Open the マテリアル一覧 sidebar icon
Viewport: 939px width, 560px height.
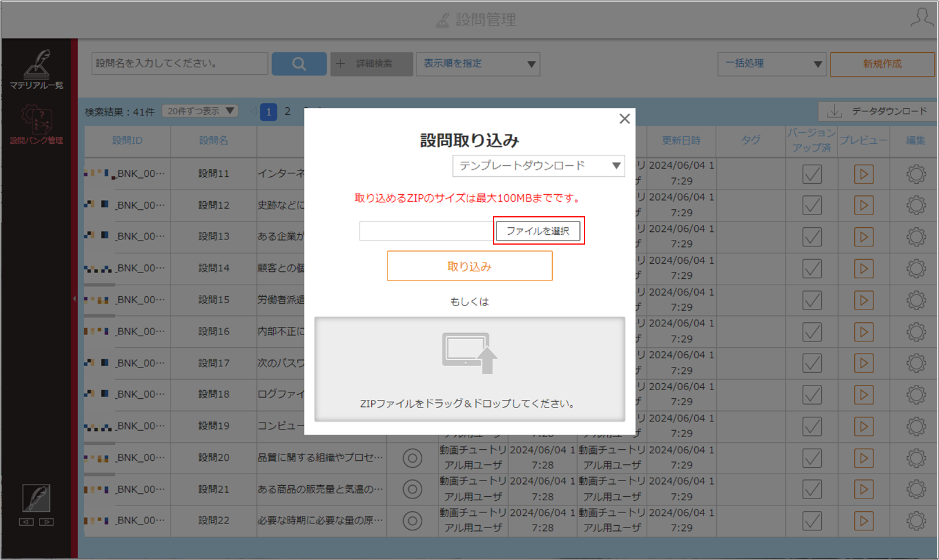point(36,70)
